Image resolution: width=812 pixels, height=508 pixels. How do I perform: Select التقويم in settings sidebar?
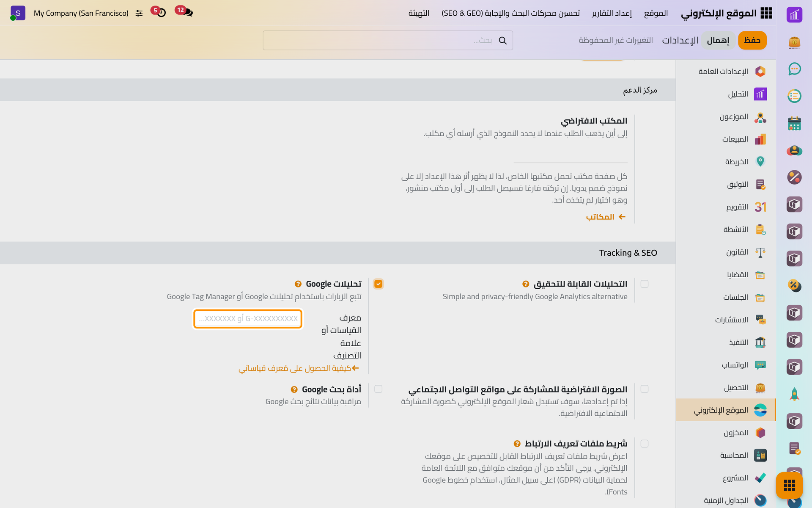pos(726,207)
